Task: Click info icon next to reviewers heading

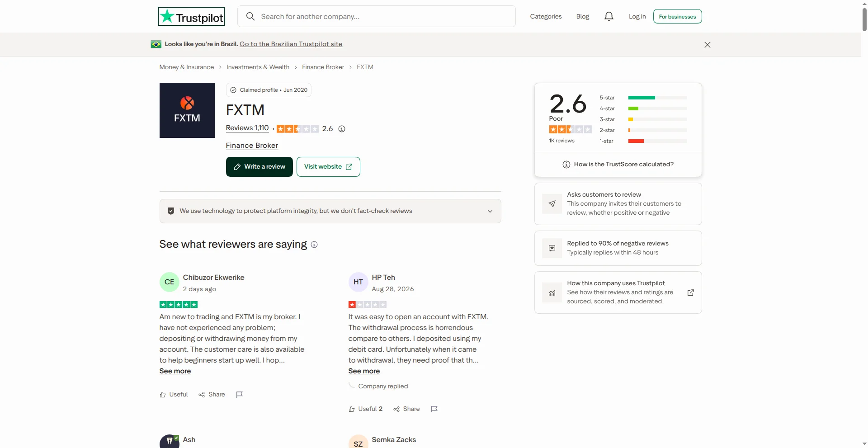Action: point(314,245)
